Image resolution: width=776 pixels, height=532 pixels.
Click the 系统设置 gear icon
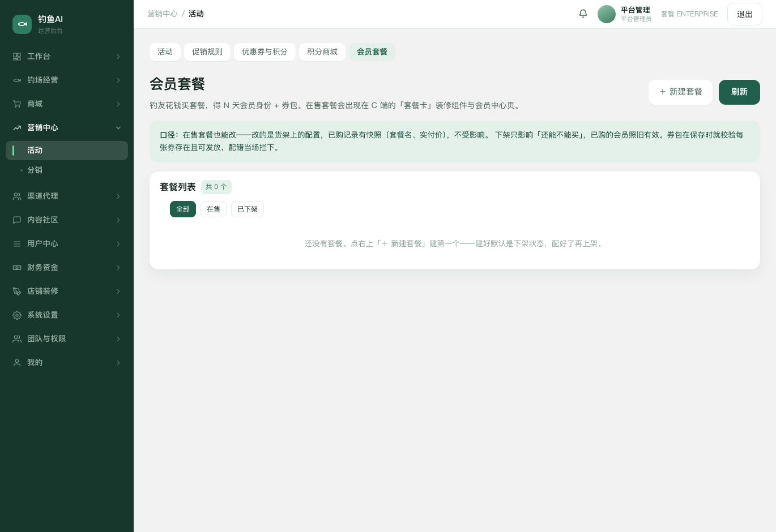coord(17,315)
